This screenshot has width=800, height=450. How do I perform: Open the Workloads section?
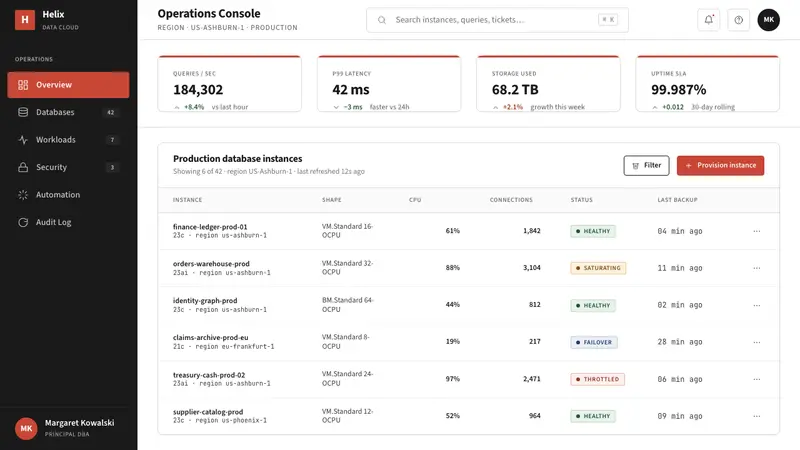(x=68, y=140)
